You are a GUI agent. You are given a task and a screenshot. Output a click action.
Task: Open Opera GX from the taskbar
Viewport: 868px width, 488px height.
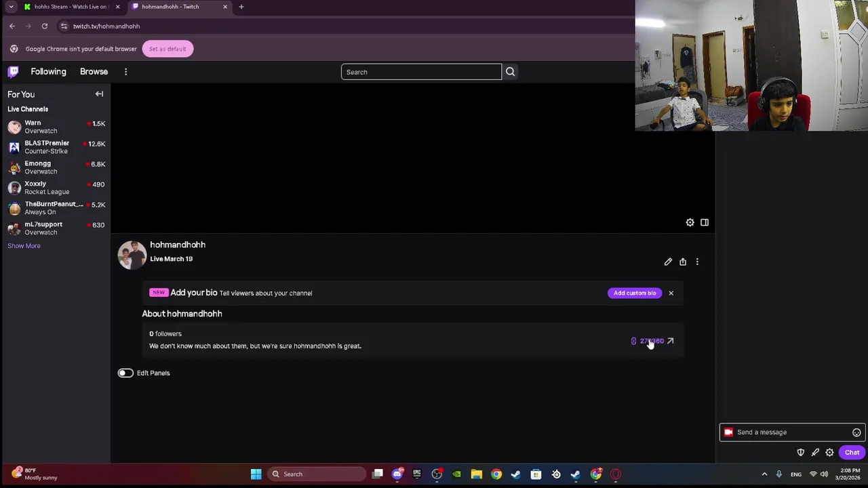[616, 474]
